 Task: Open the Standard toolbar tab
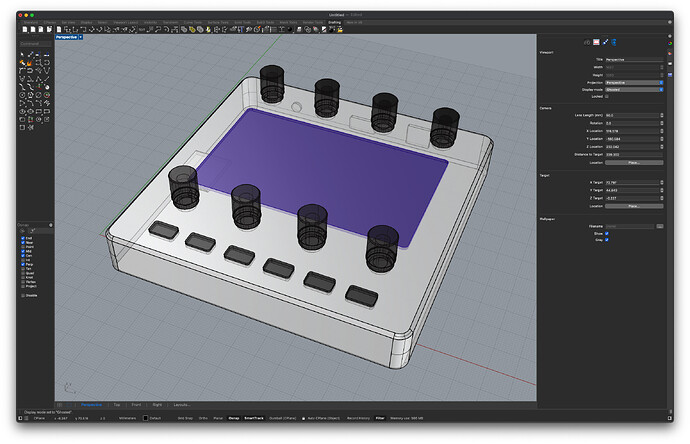(x=30, y=22)
